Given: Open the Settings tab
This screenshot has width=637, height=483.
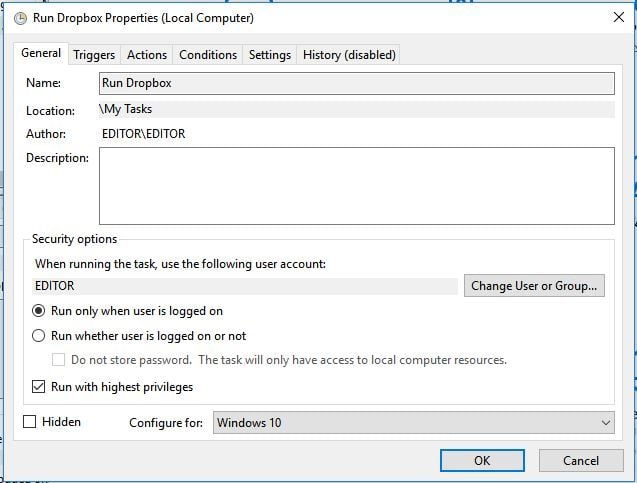Looking at the screenshot, I should point(270,55).
